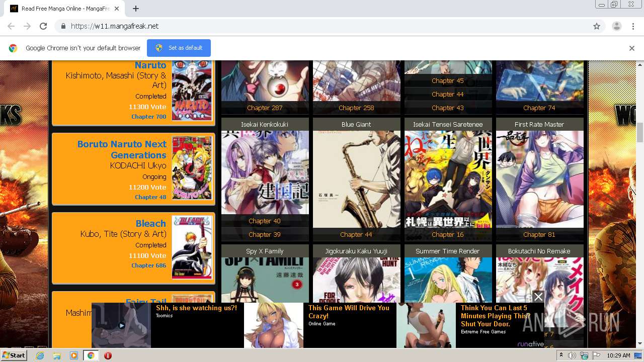Open Blue Giant Chapter 44

(356, 234)
